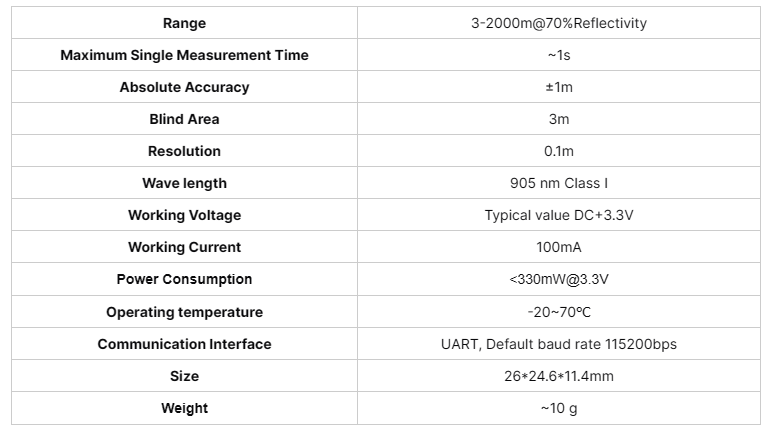
Task: Click the Weight label cell
Action: pos(184,408)
